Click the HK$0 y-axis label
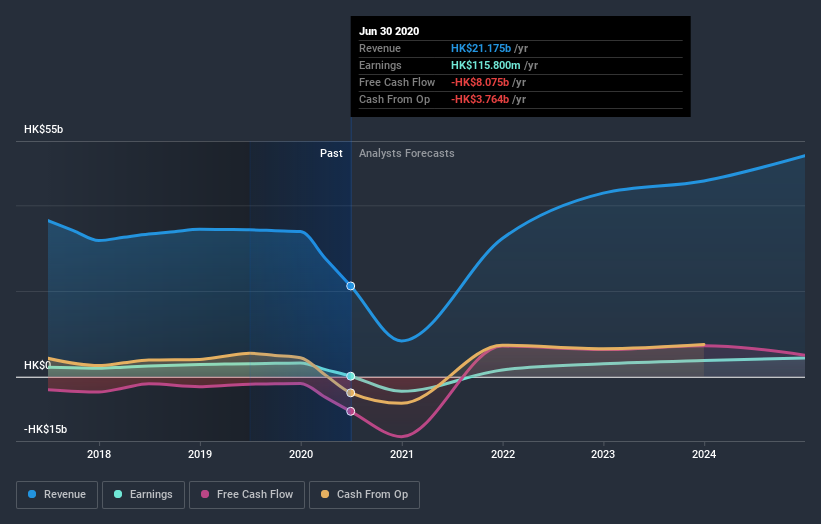 37,365
